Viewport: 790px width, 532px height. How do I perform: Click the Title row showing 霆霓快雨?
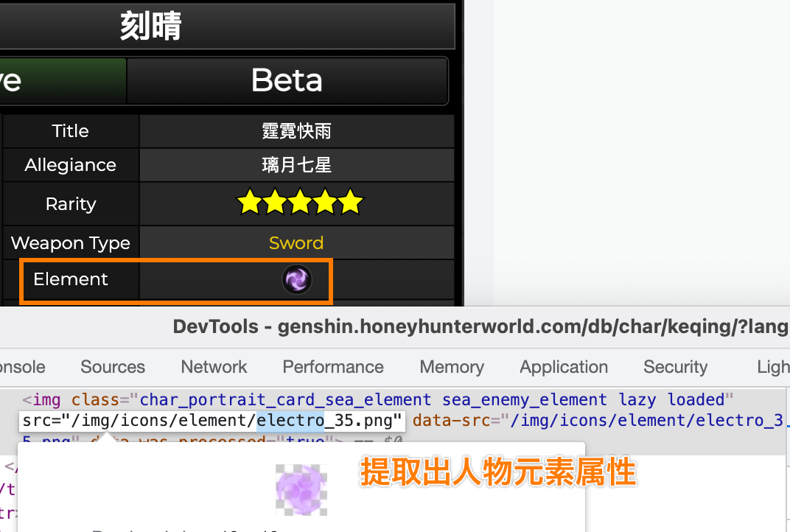click(297, 130)
